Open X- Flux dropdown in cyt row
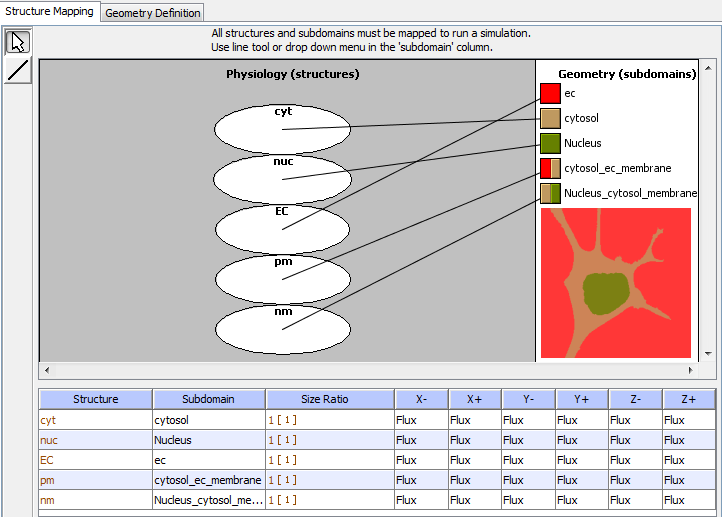 (421, 420)
